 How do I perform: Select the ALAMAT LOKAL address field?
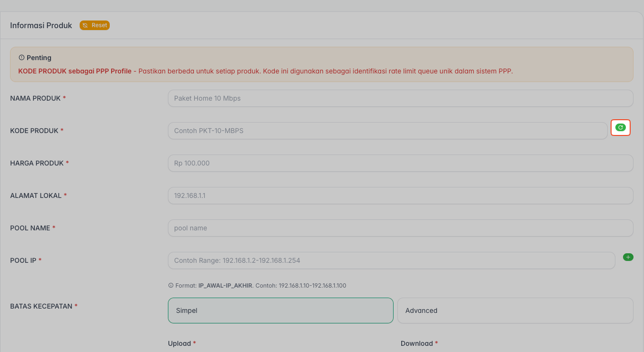click(401, 196)
